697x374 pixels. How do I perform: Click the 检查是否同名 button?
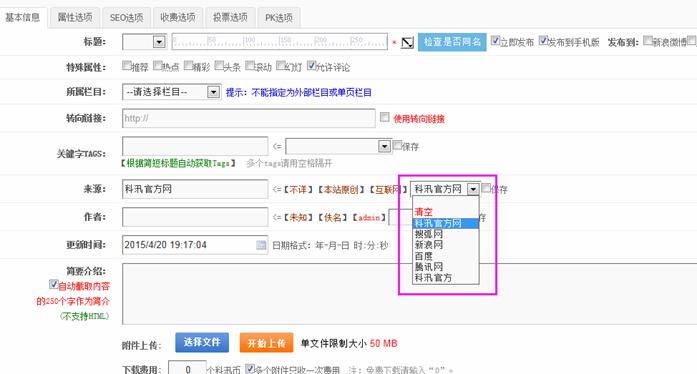[x=452, y=42]
